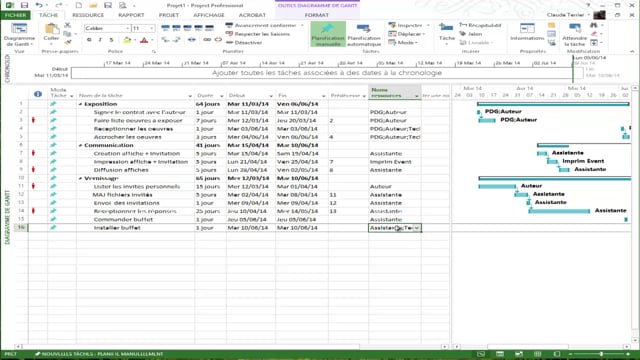This screenshot has width=640, height=360.
Task: Switch to the AFFICHAGE tab
Action: 209,15
